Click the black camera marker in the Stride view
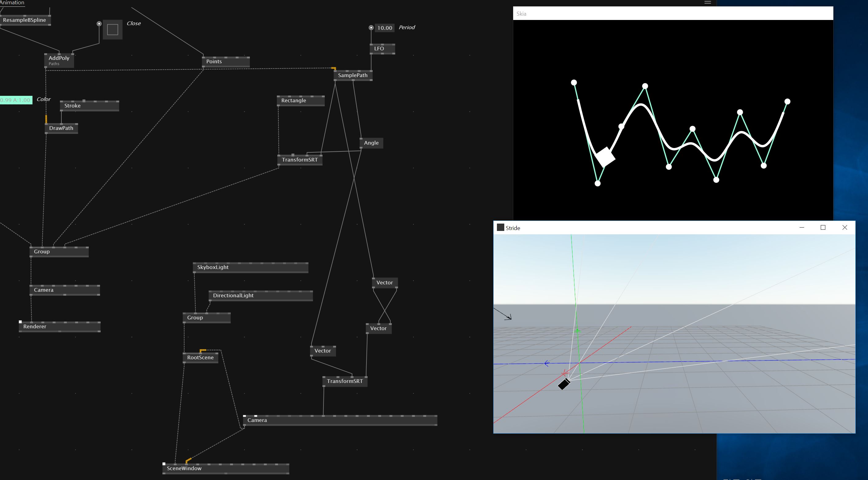Screen dimensions: 868x480 tap(564, 384)
